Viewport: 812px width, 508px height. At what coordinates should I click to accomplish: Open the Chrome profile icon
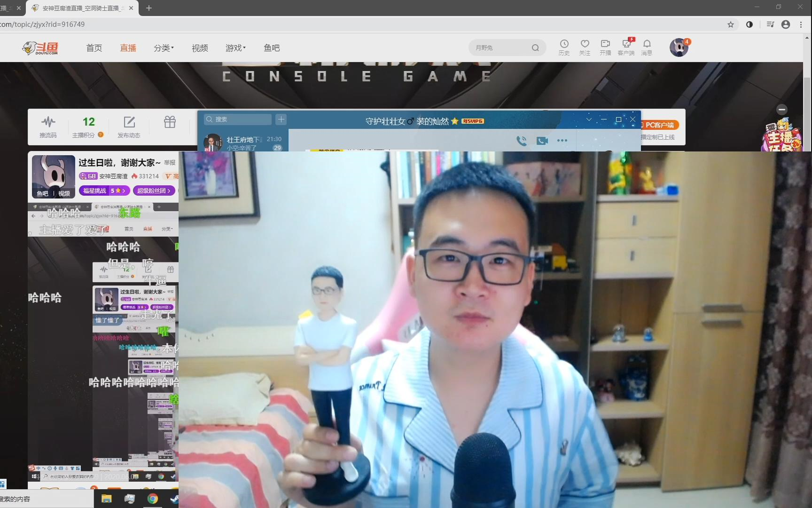pyautogui.click(x=786, y=24)
